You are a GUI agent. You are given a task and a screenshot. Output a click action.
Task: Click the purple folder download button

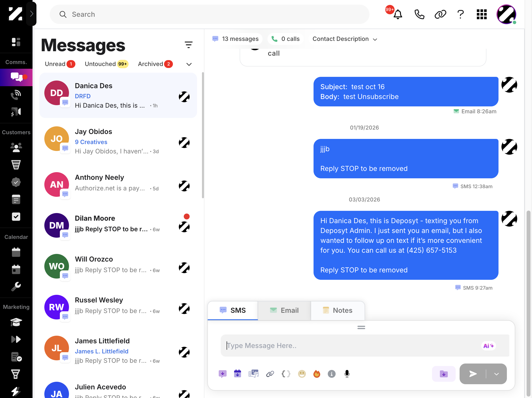point(444,374)
